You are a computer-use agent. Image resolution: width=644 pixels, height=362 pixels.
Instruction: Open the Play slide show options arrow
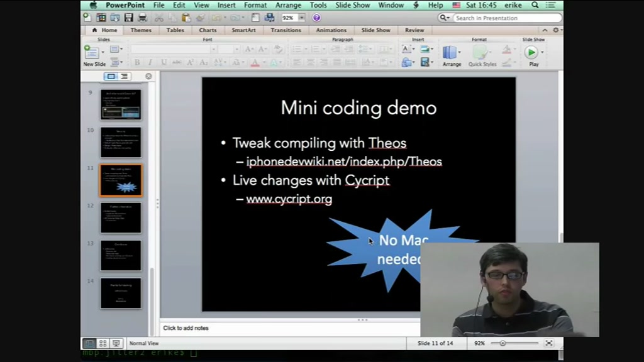(x=542, y=52)
